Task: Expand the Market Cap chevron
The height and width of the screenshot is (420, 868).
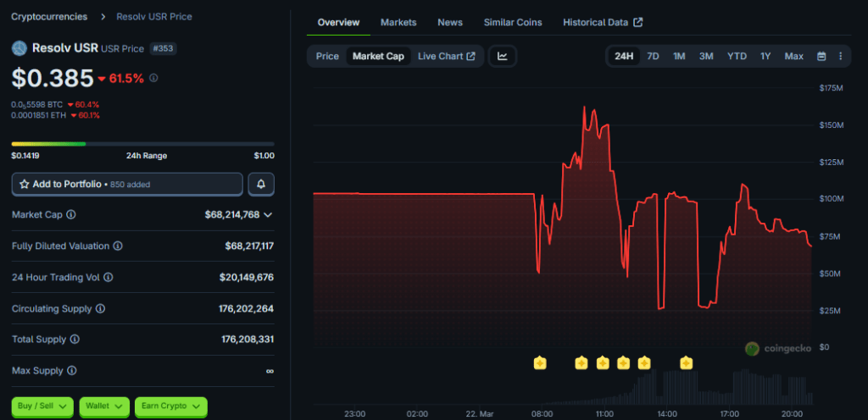Action: (x=268, y=215)
